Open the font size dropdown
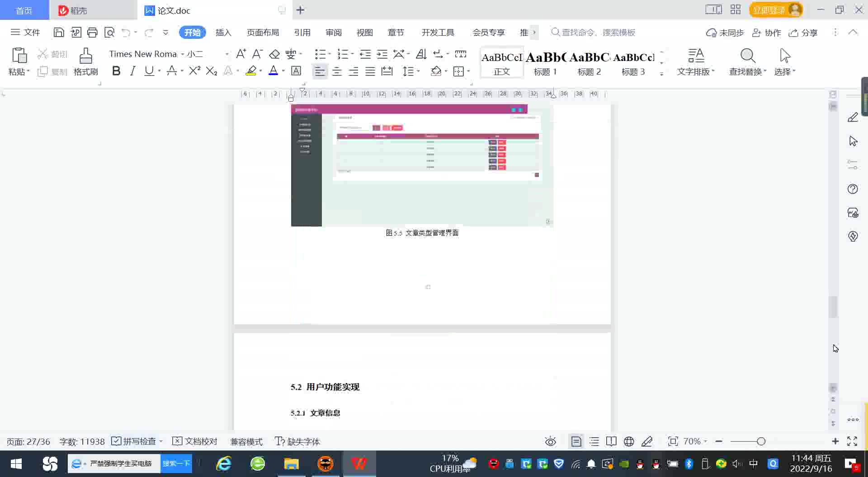 (227, 54)
